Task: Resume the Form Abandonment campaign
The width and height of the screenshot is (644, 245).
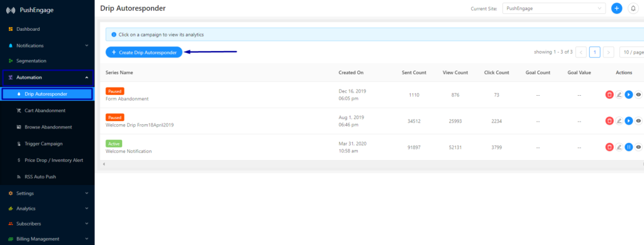Action: coord(629,94)
